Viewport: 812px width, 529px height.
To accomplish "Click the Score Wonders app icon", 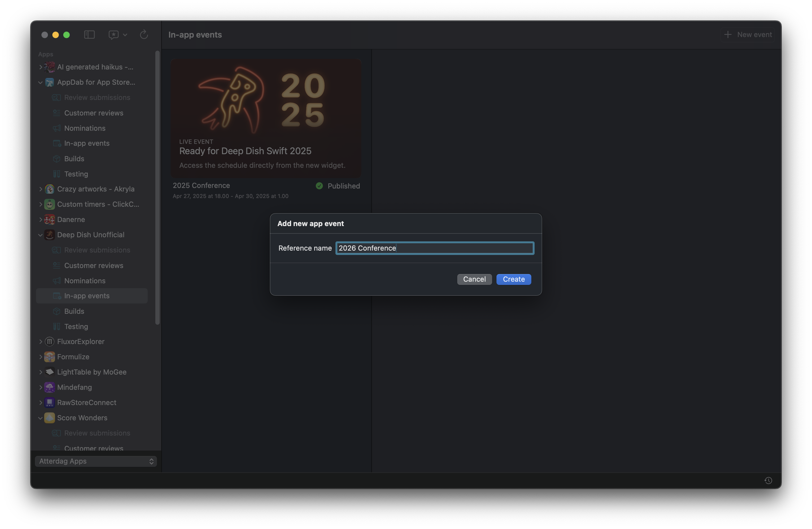I will click(50, 418).
